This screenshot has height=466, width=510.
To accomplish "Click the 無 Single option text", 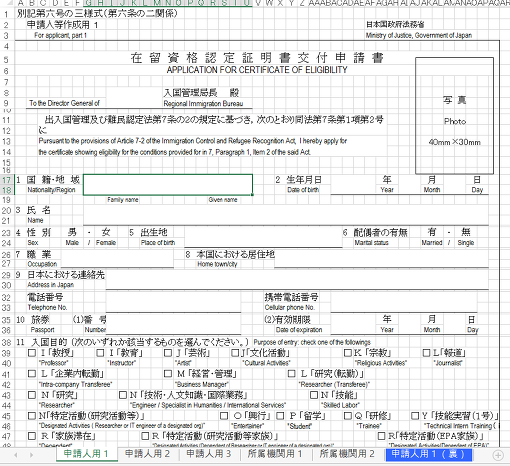I will (x=466, y=232).
